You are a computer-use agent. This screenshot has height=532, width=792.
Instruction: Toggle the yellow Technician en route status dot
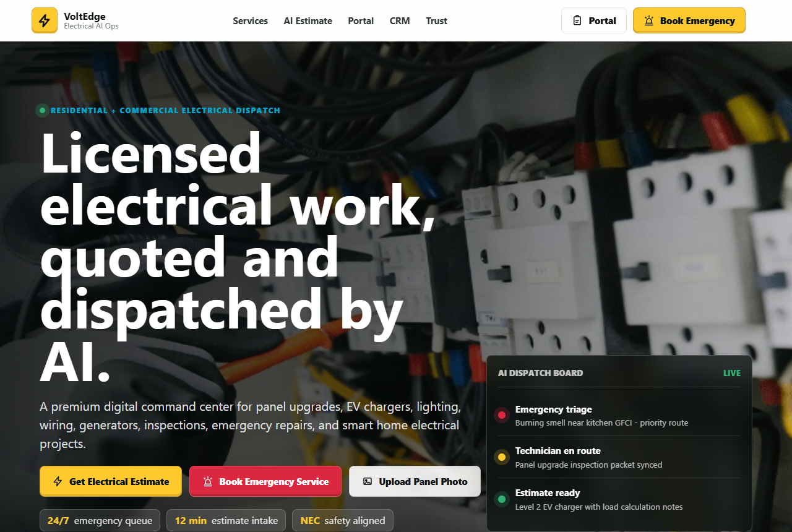(x=502, y=457)
